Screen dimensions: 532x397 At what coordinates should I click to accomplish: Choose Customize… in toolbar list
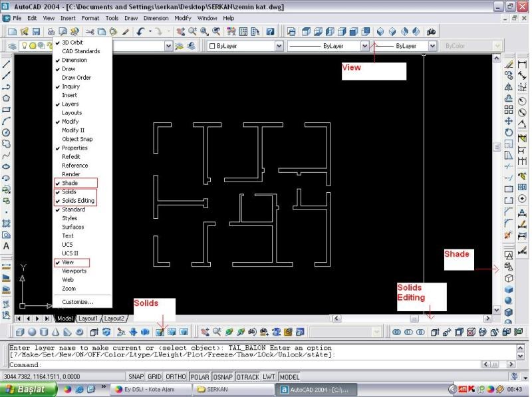[x=78, y=302]
